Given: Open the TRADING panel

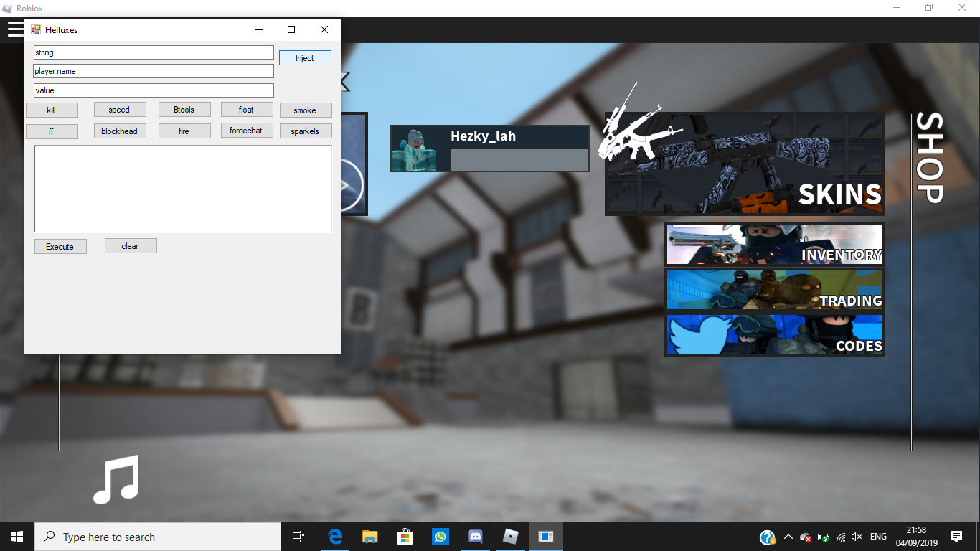Looking at the screenshot, I should [775, 290].
